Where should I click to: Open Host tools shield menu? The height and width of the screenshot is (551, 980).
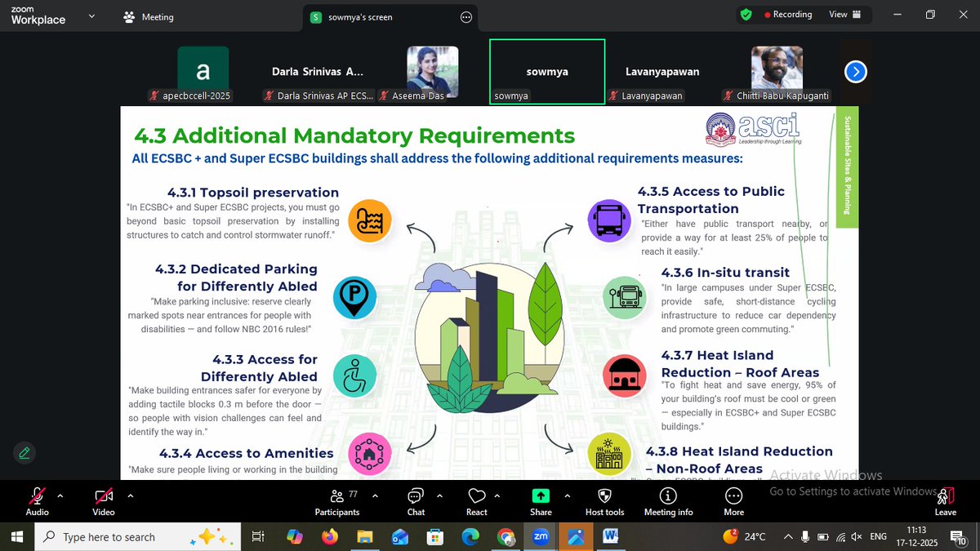(605, 501)
